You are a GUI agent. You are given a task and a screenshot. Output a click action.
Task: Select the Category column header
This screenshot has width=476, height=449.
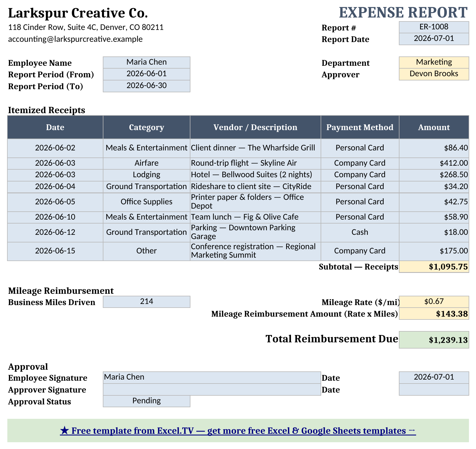click(147, 127)
